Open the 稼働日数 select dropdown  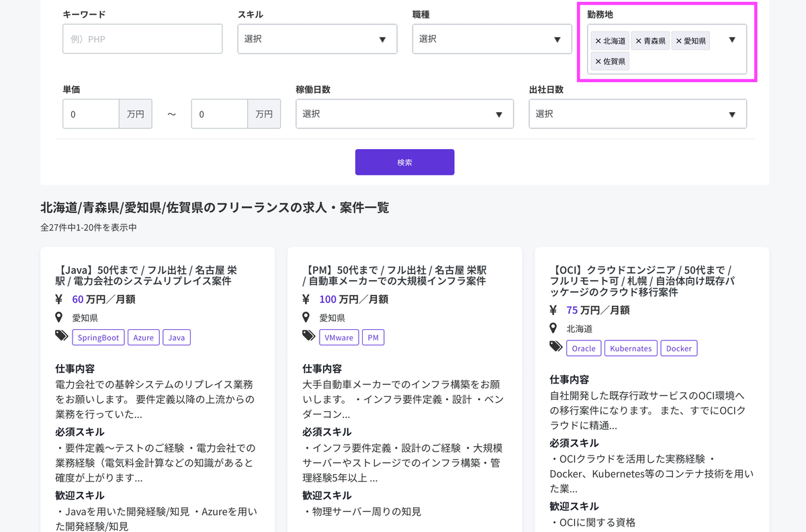(x=404, y=114)
